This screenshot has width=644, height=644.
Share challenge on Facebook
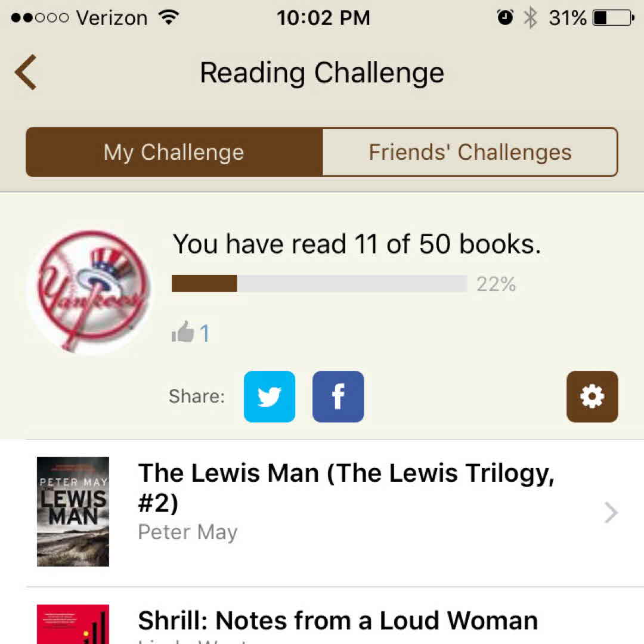[338, 397]
